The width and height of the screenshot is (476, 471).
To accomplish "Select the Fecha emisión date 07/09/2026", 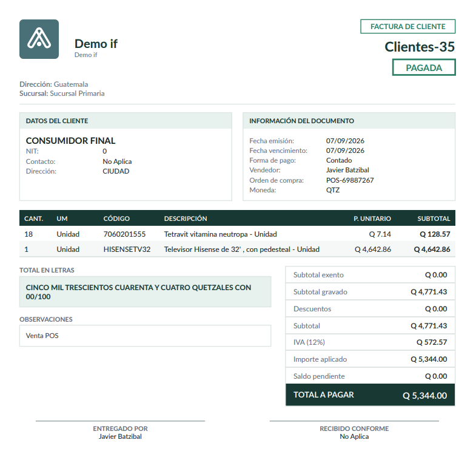I will pyautogui.click(x=345, y=141).
